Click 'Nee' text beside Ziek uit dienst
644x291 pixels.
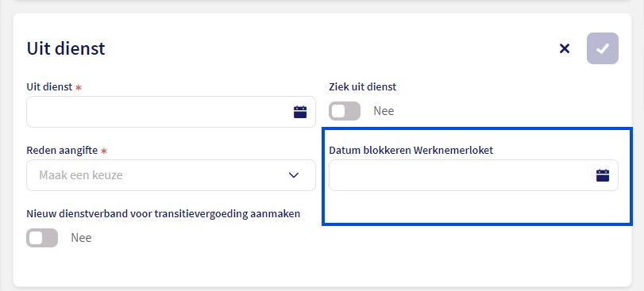[x=384, y=111]
